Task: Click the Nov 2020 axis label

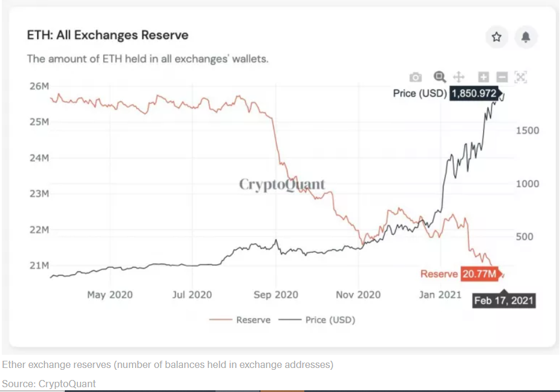Action: point(358,295)
